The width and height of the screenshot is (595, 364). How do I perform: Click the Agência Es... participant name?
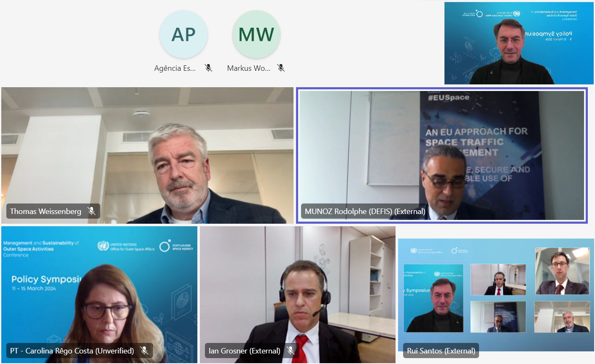point(175,68)
